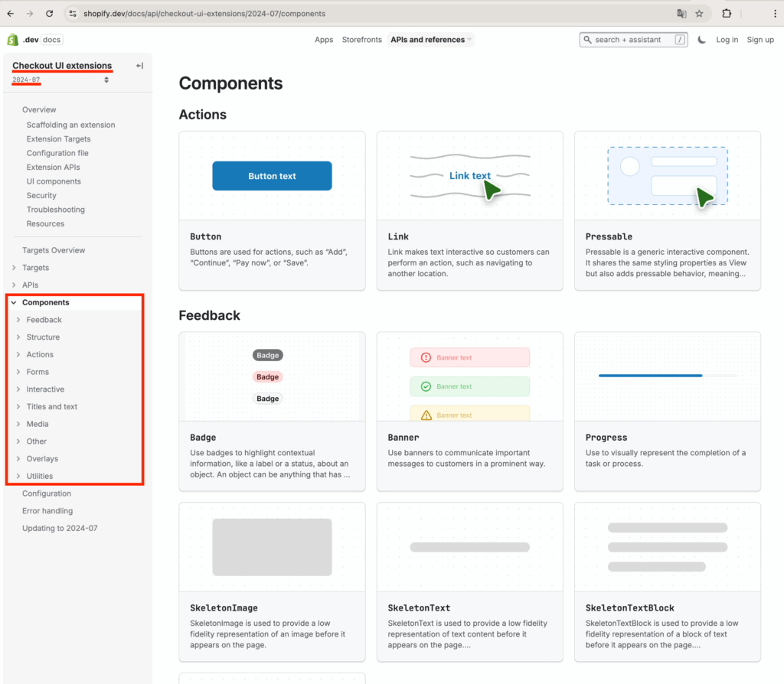Expand the APIs section chevron
The height and width of the screenshot is (684, 784).
pyautogui.click(x=14, y=285)
